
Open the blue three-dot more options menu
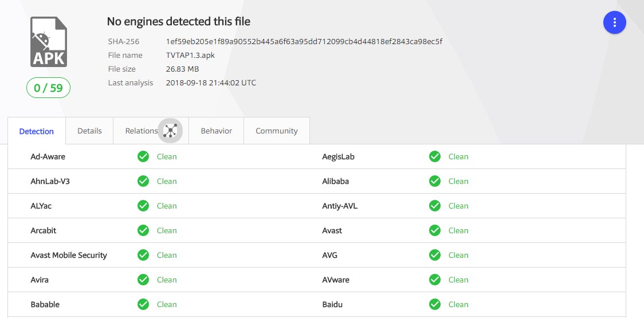[x=614, y=22]
